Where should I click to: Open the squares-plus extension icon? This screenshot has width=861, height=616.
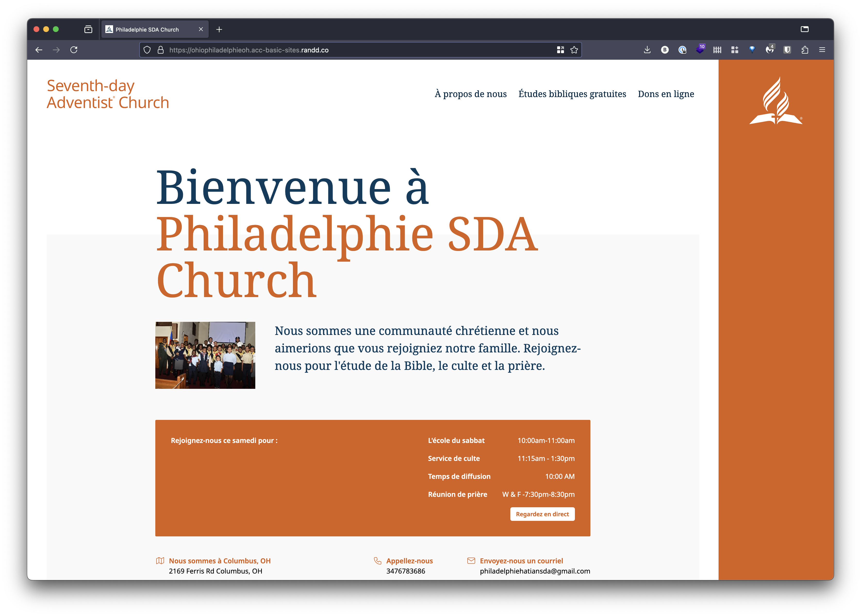pyautogui.click(x=735, y=50)
